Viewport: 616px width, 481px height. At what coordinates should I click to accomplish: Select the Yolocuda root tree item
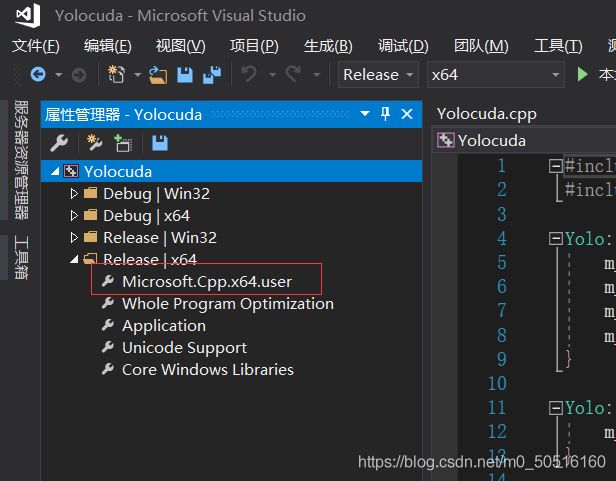[x=231, y=171]
